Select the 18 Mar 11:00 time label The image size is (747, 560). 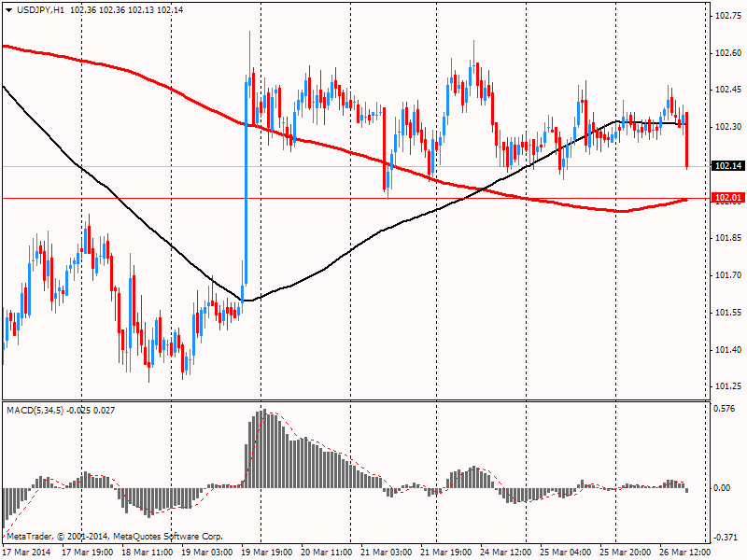pyautogui.click(x=146, y=552)
